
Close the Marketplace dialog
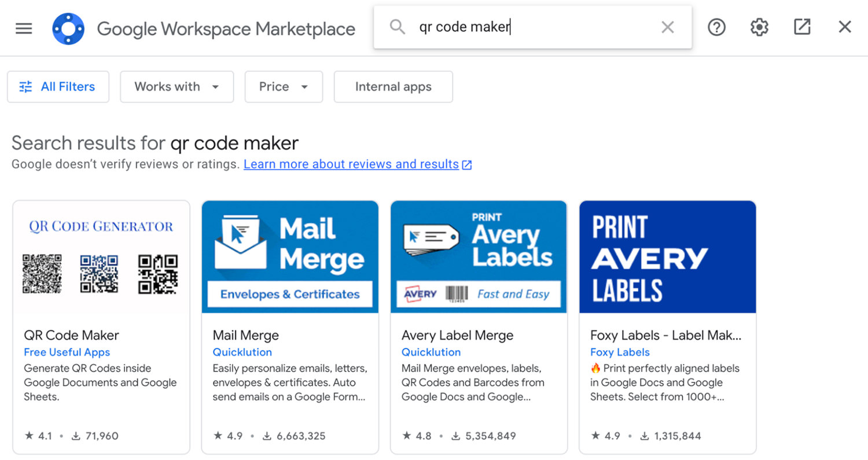pos(845,27)
